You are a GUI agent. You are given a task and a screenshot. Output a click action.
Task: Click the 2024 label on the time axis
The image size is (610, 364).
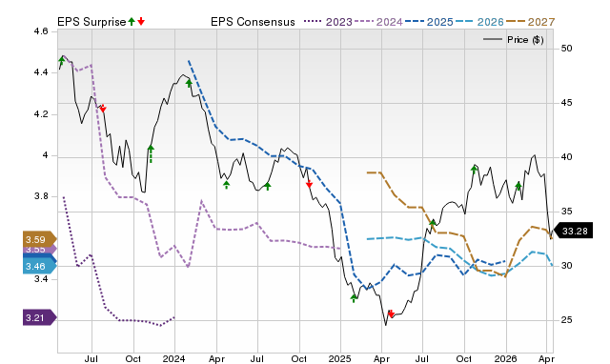[173, 358]
